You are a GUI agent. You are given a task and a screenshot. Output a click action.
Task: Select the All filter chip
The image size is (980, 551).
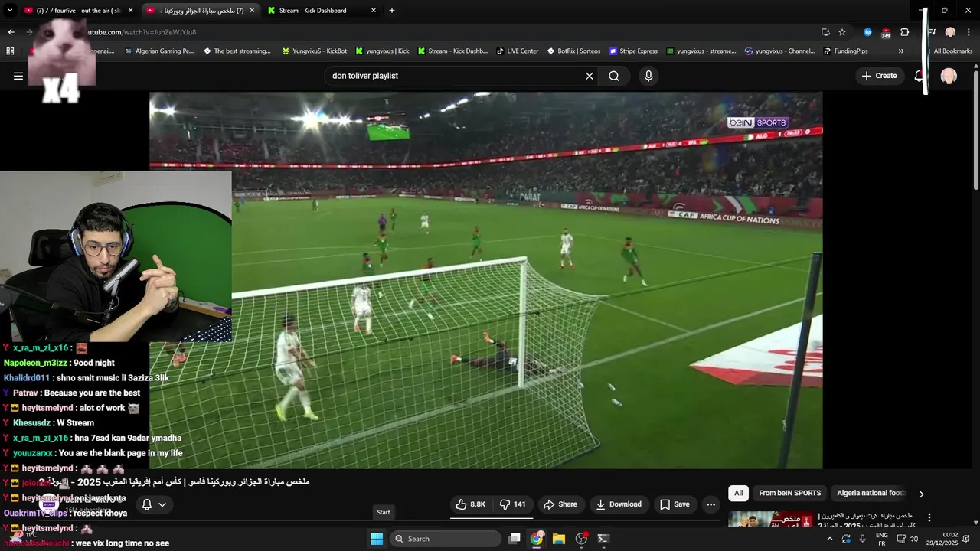(x=738, y=493)
